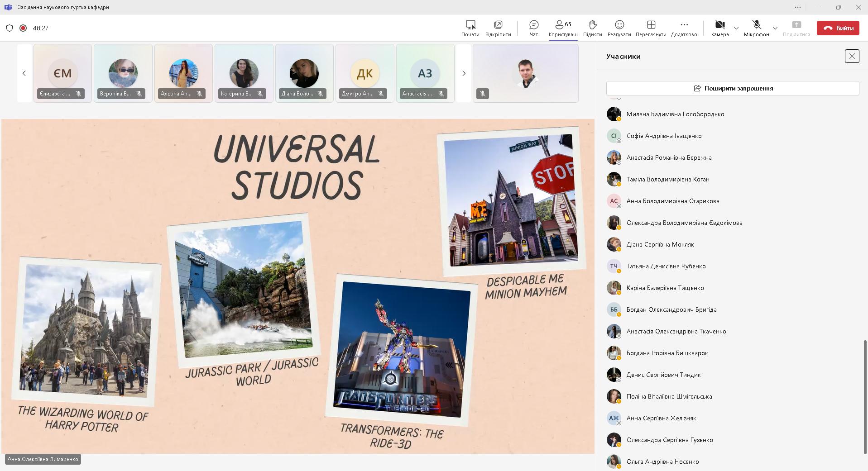The width and height of the screenshot is (868, 471).
Task: Click muted mic icon on Вероніка tile
Action: tap(139, 94)
